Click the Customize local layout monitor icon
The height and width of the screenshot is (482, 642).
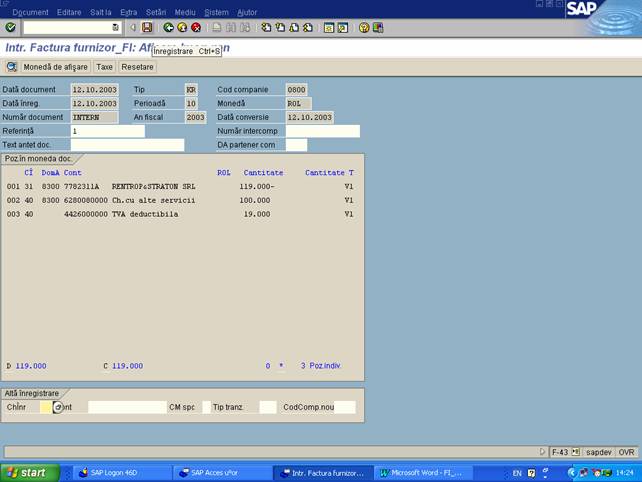378,28
